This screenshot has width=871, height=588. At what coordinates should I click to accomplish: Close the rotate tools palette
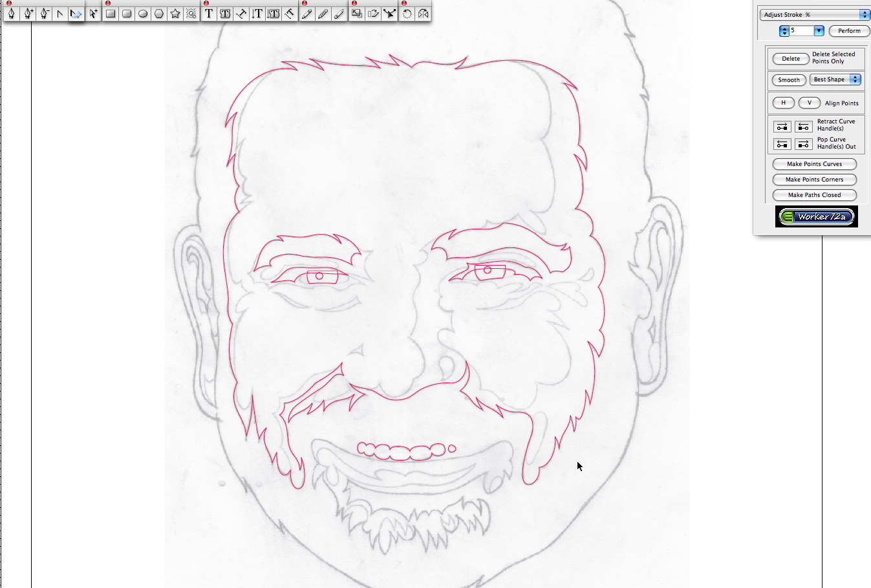pyautogui.click(x=404, y=3)
